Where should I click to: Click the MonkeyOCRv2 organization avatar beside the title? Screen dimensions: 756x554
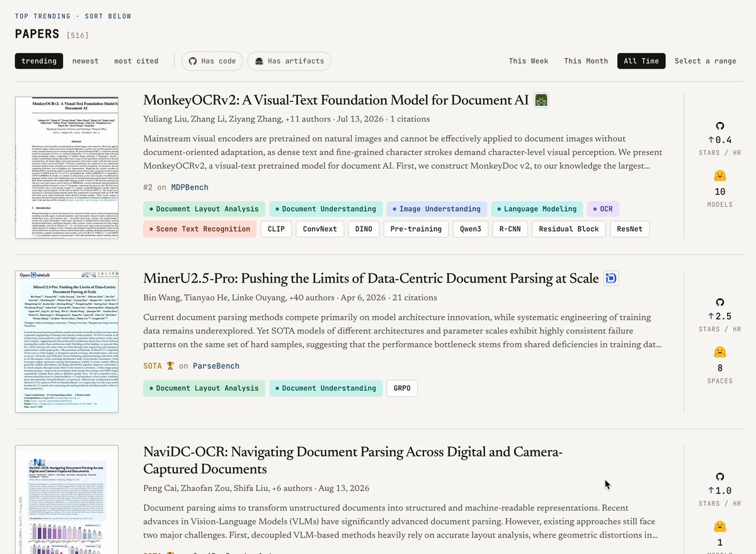coord(541,100)
